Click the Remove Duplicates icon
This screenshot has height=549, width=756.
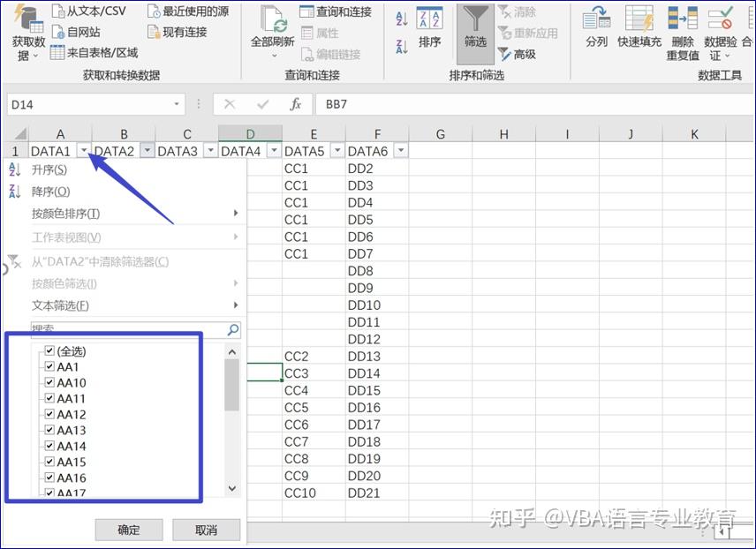click(x=683, y=19)
